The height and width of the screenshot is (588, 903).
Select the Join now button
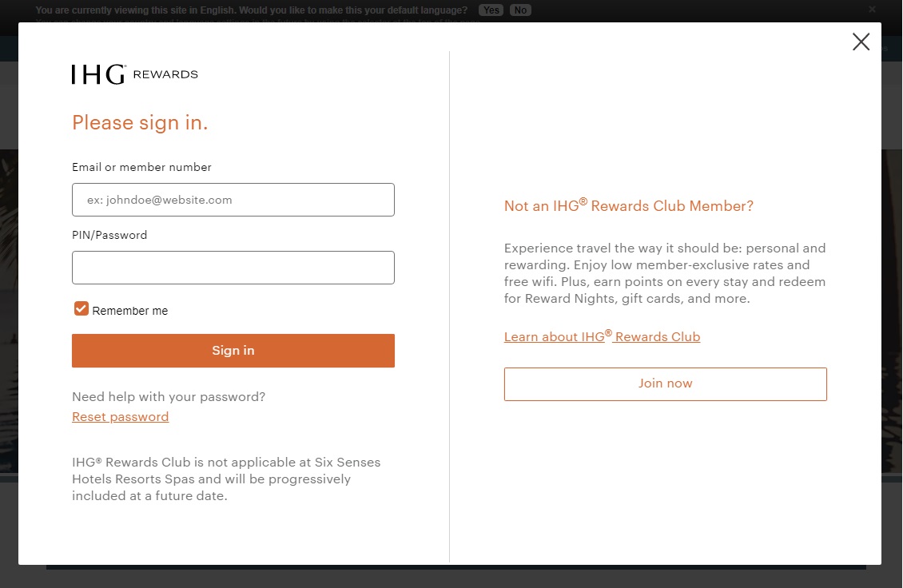point(665,383)
